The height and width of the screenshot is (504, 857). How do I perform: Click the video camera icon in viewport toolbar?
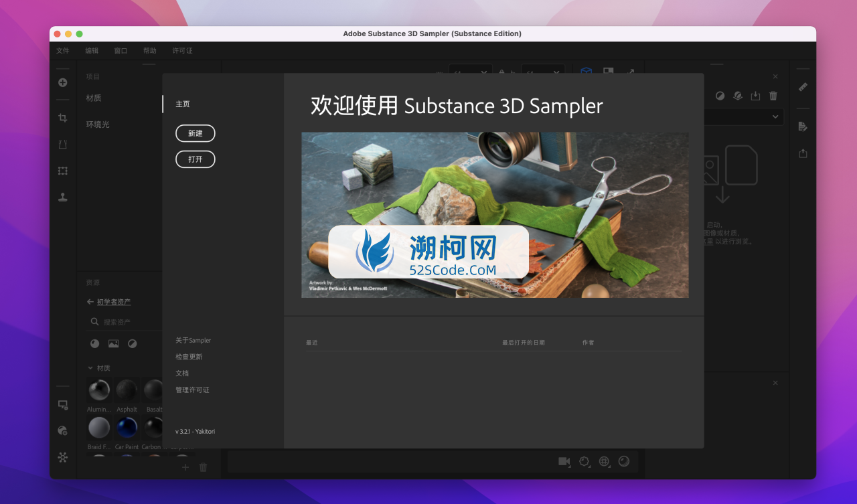tap(564, 461)
